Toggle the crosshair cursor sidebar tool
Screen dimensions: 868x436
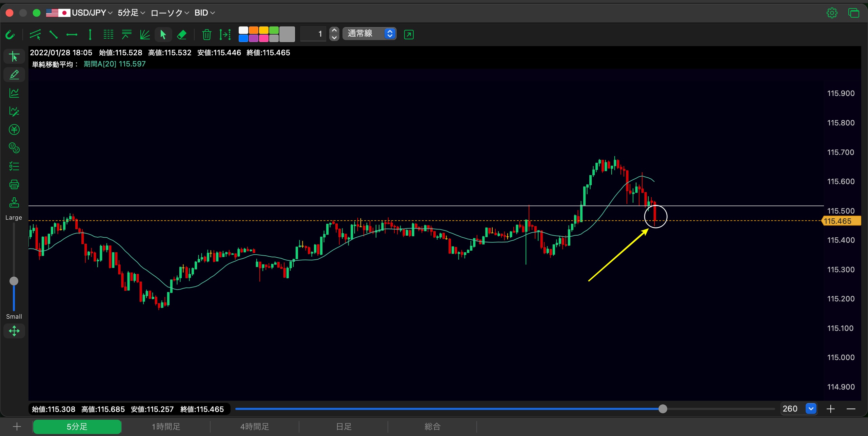(x=14, y=57)
